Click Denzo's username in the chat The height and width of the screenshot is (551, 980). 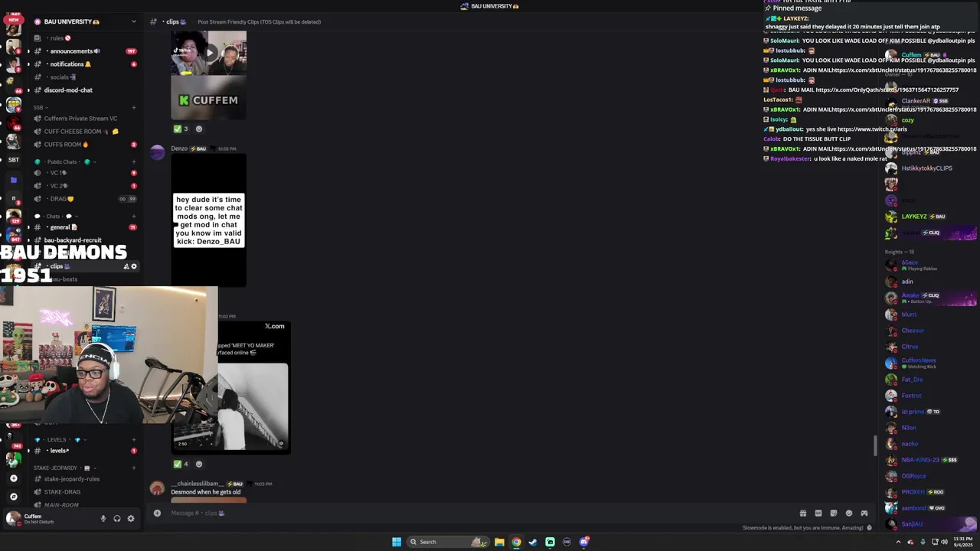tap(179, 148)
